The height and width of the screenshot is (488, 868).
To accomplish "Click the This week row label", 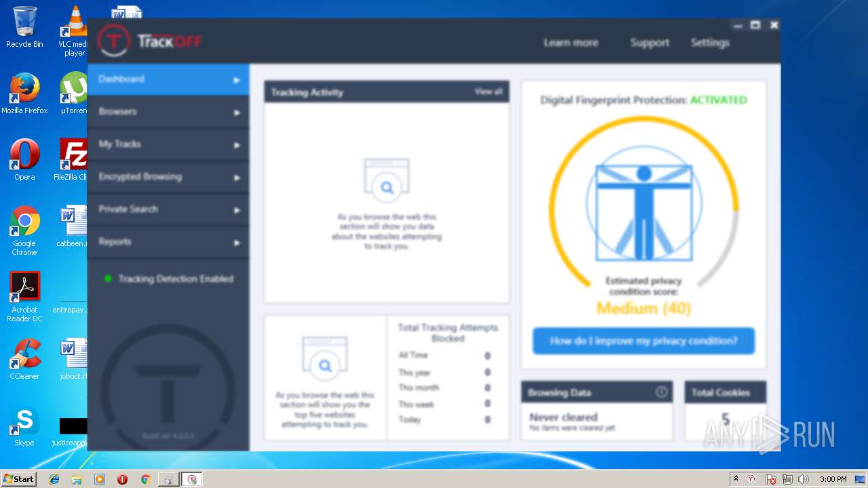I will click(x=416, y=404).
